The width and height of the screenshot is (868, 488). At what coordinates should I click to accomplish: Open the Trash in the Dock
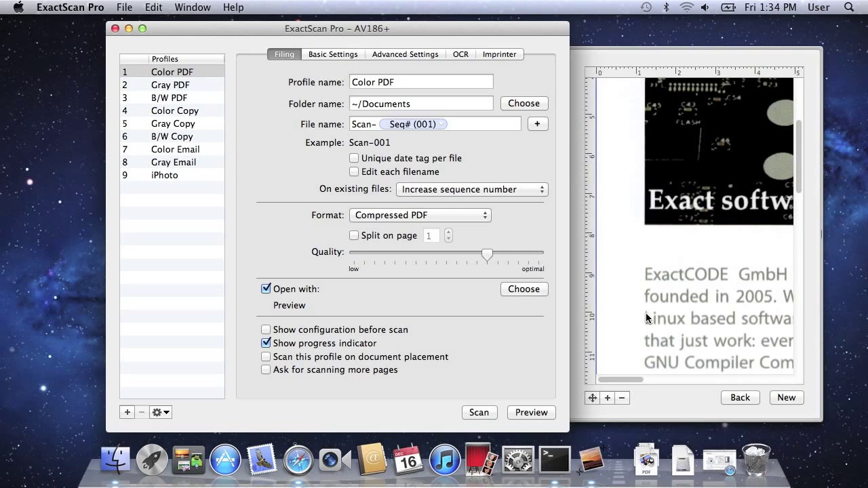click(x=756, y=460)
